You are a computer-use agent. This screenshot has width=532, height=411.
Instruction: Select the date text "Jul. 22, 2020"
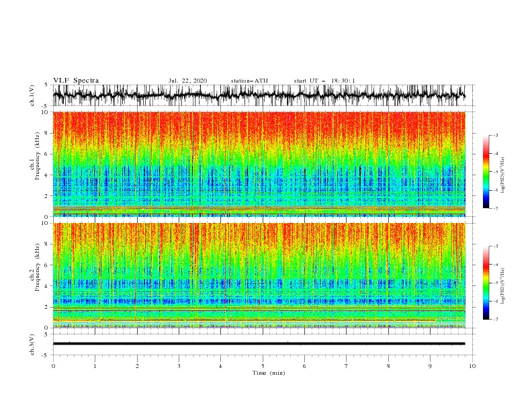(187, 81)
